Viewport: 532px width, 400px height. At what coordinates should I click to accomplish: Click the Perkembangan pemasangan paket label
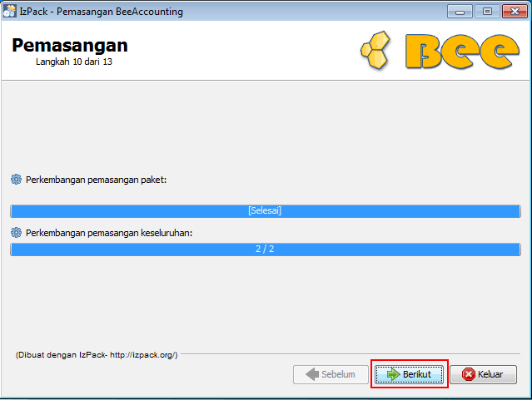[96, 180]
